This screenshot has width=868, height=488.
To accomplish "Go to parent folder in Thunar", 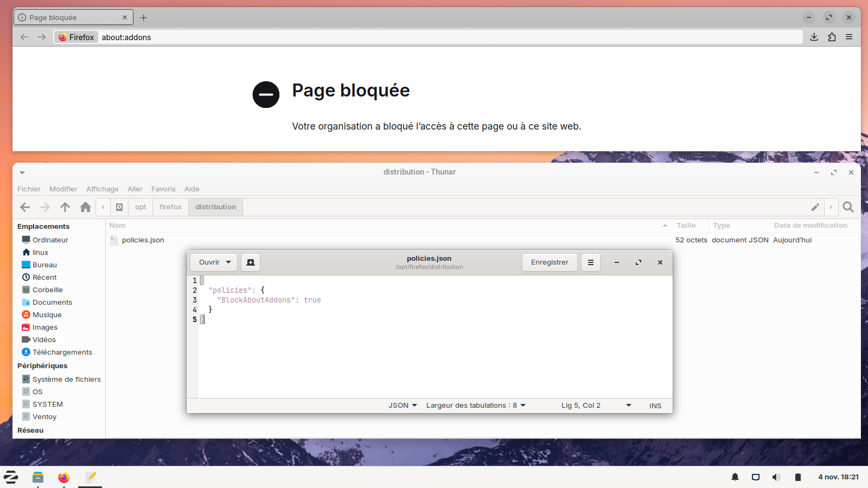I will click(65, 207).
